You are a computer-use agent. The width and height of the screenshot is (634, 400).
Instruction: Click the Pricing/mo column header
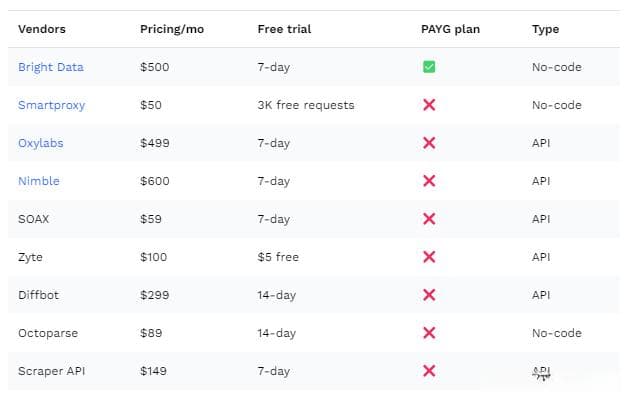point(172,29)
